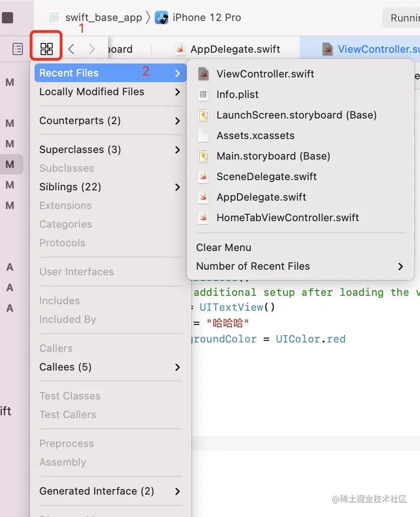Choose the iPhone 12 Pro run destination
420x517 pixels.
pos(207,17)
